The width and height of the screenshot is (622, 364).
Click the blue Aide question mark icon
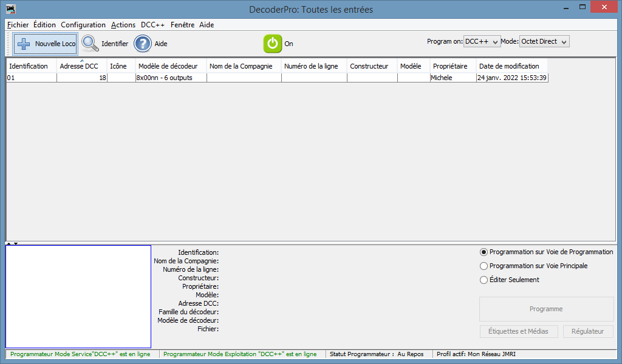142,44
